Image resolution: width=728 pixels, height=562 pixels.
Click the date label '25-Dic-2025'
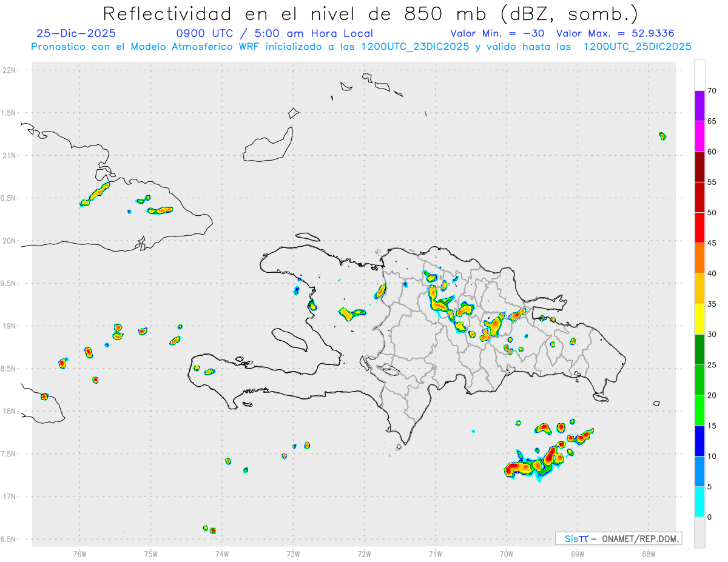click(76, 33)
